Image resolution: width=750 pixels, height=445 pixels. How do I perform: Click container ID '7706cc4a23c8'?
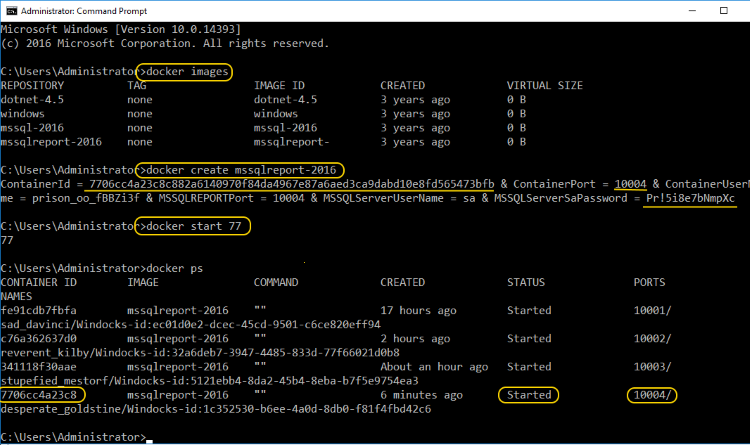[x=39, y=395]
